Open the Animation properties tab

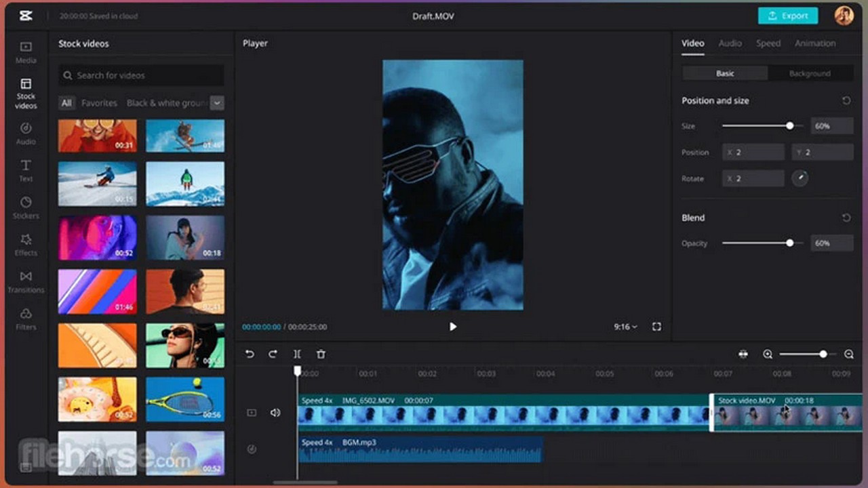pos(814,43)
